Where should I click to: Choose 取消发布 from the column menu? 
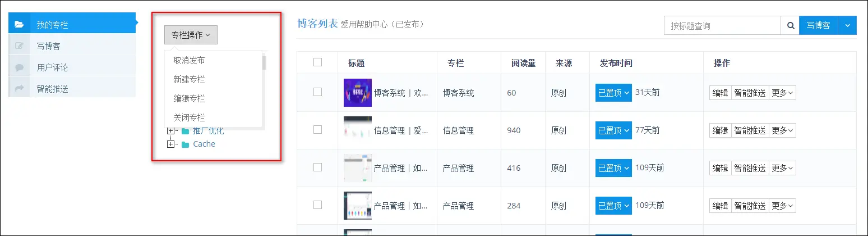point(189,60)
